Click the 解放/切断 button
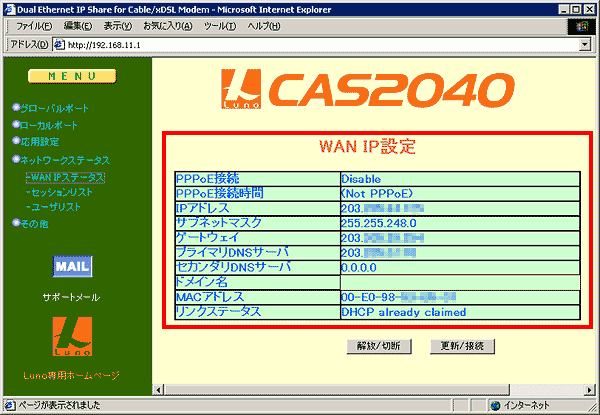Viewport: 600px width, 415px height. [379, 346]
